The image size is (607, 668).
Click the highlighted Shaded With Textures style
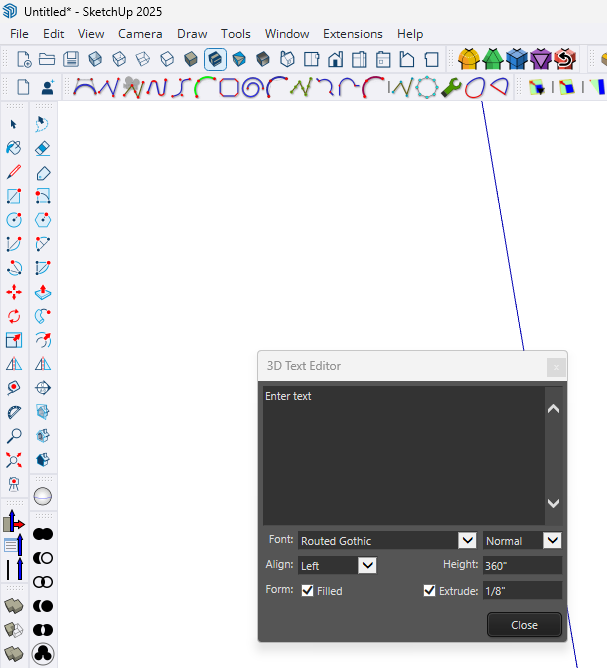[x=215, y=59]
